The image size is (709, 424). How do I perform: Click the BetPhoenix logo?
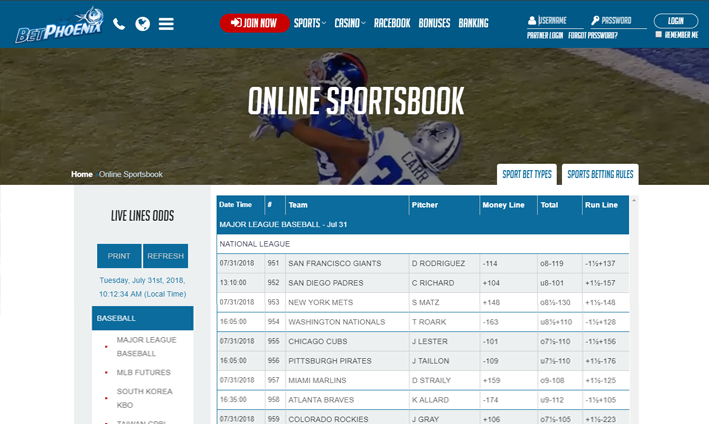[57, 25]
